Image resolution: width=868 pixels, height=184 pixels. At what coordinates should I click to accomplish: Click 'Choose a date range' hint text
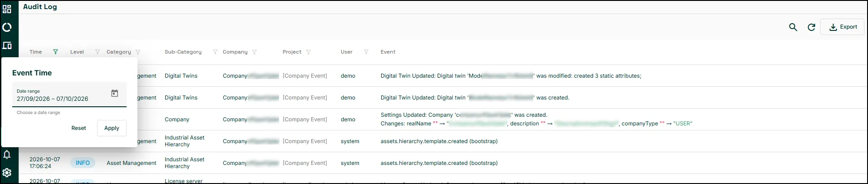[39, 113]
